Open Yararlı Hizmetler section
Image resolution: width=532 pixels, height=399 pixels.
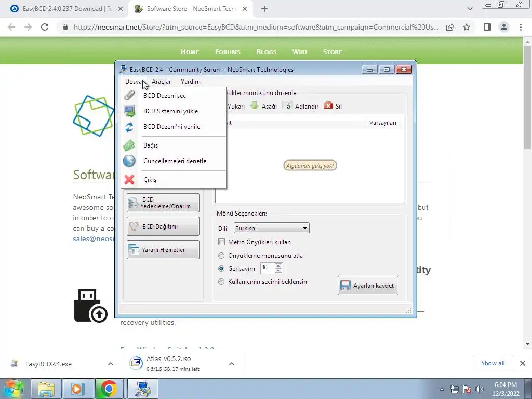(x=163, y=250)
